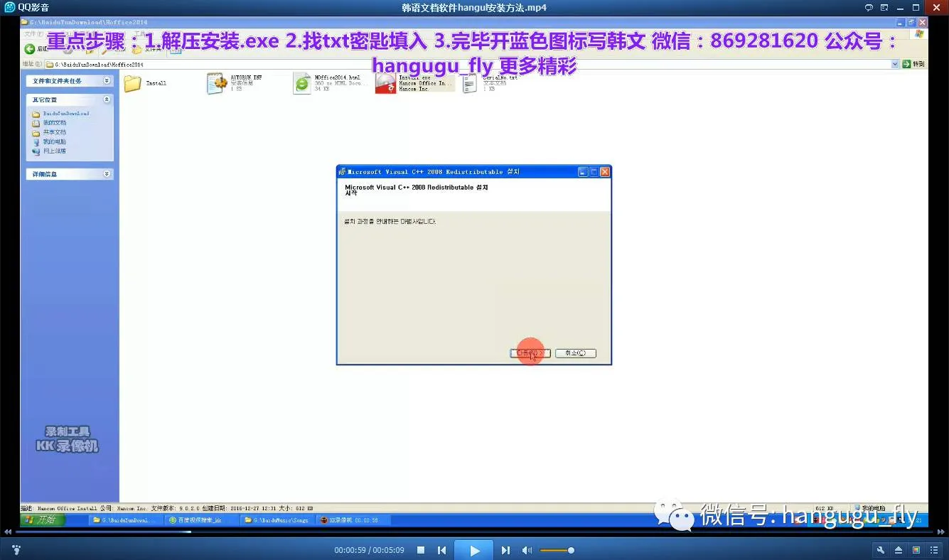
Task: Click the address bar path field
Action: click(468, 64)
